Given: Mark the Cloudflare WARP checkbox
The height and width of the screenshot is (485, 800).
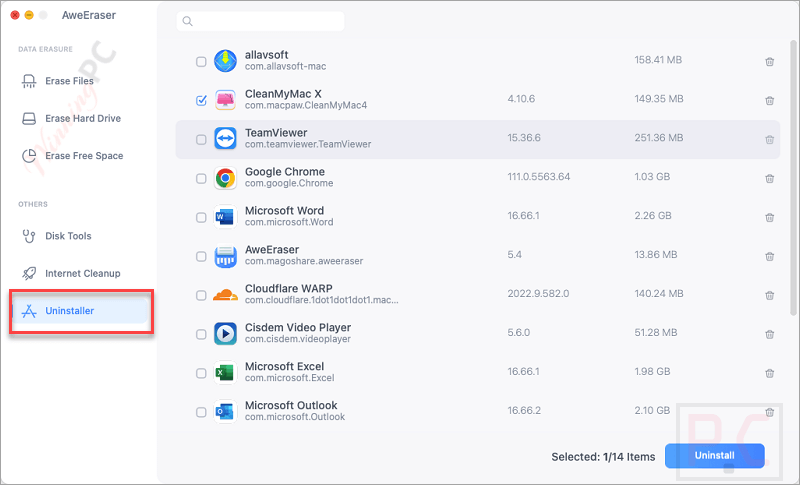Looking at the screenshot, I should [x=201, y=295].
